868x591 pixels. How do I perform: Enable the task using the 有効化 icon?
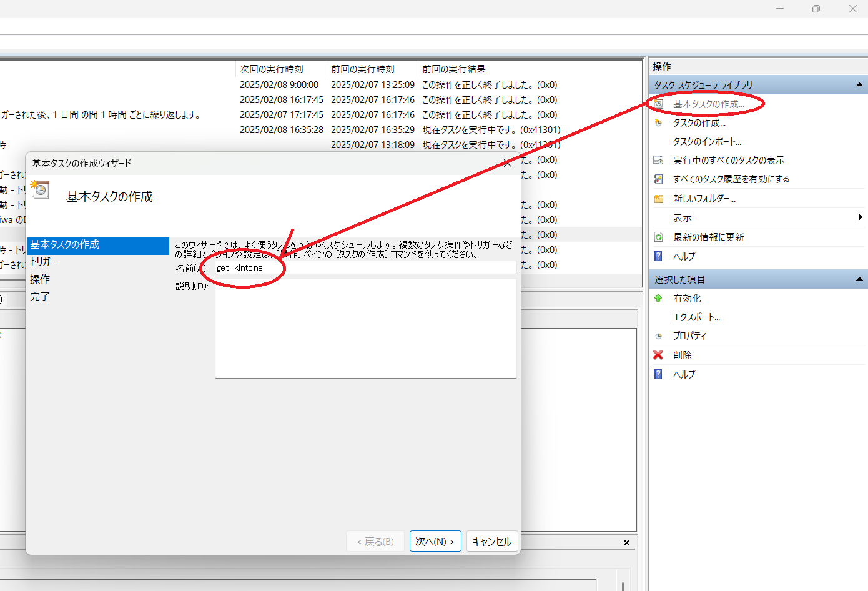tap(659, 298)
